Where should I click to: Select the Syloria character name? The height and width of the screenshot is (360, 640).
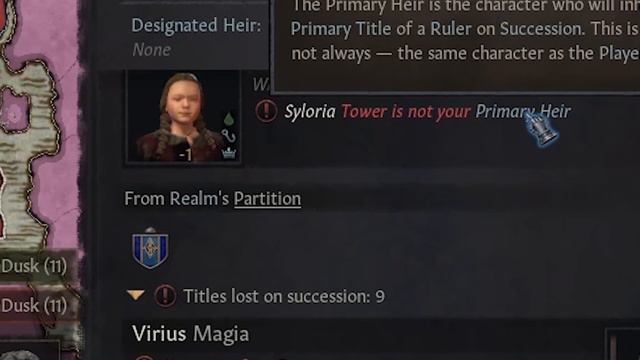pos(310,111)
